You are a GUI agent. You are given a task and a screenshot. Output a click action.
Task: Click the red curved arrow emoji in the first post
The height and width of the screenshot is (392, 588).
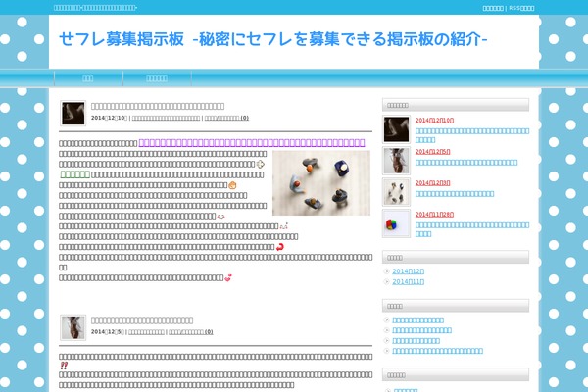click(279, 247)
